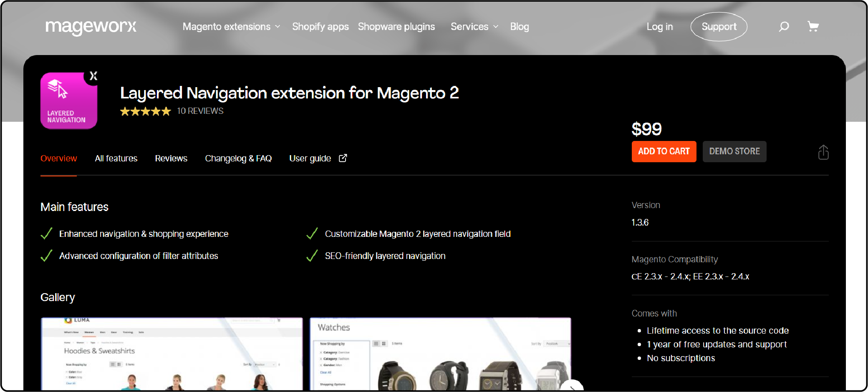The height and width of the screenshot is (392, 868).
Task: Click 'No subscriptions' bullet
Action: click(x=681, y=358)
